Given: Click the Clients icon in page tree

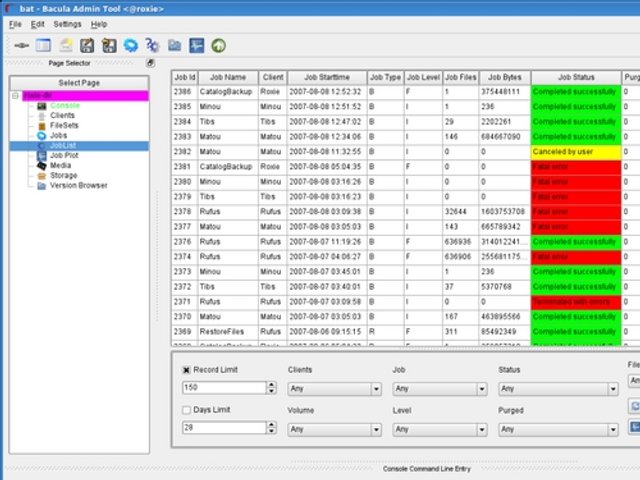Looking at the screenshot, I should point(42,116).
